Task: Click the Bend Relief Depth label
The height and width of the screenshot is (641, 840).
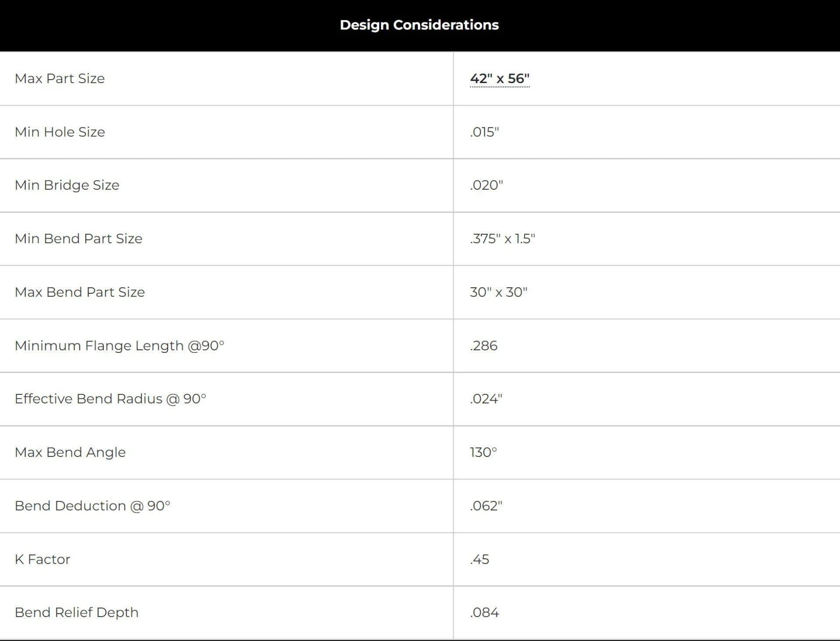Action: [77, 613]
